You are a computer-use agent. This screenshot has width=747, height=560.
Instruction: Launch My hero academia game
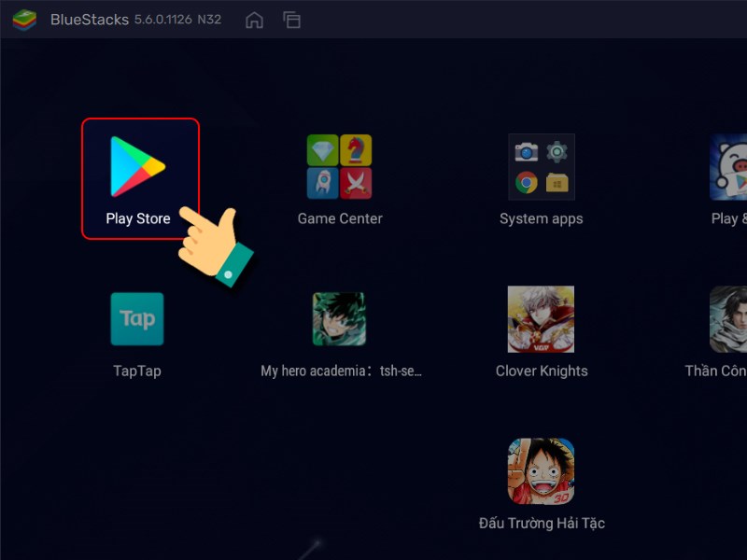[x=339, y=318]
